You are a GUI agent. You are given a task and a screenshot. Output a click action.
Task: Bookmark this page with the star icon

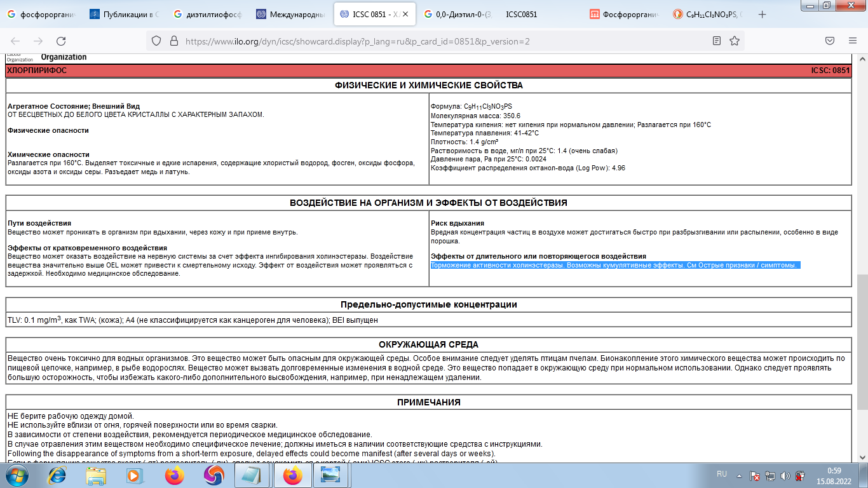pos(735,41)
